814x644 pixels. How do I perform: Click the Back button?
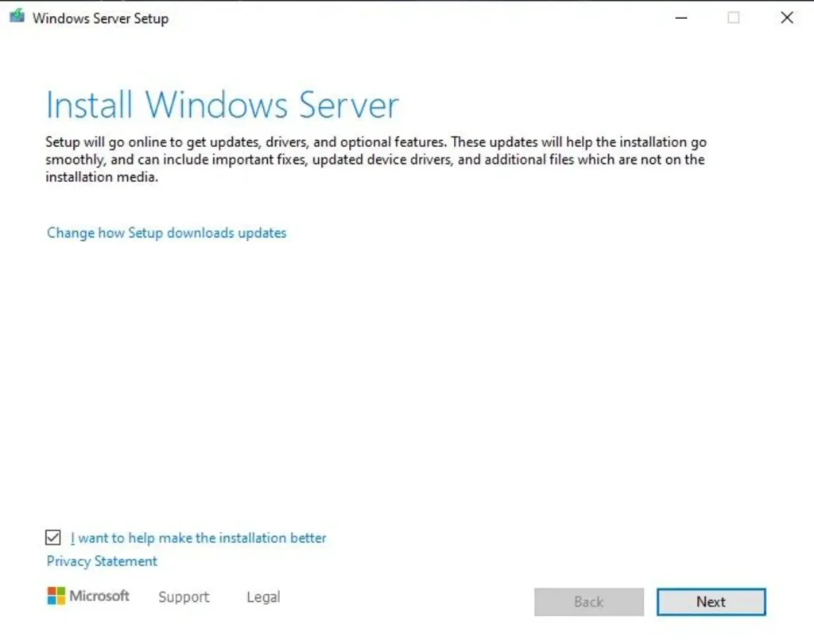[589, 602]
